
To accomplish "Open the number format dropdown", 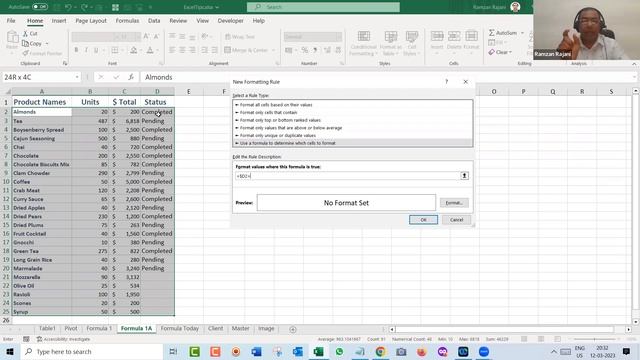I will coord(339,37).
